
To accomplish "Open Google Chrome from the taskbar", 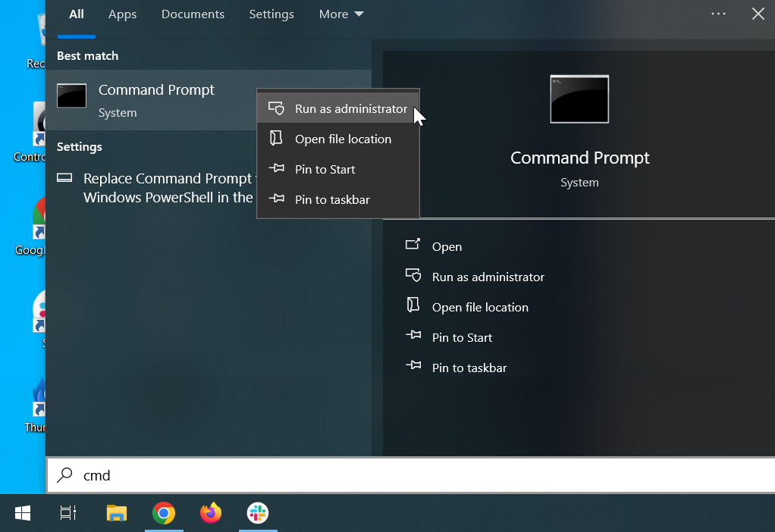I will click(x=164, y=513).
